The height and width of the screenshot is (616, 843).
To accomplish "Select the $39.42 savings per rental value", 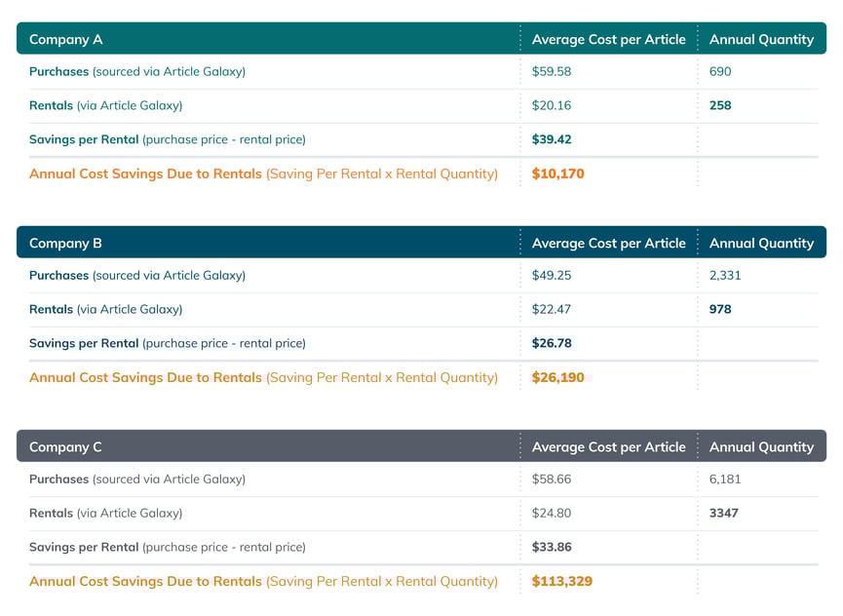I will pyautogui.click(x=552, y=139).
